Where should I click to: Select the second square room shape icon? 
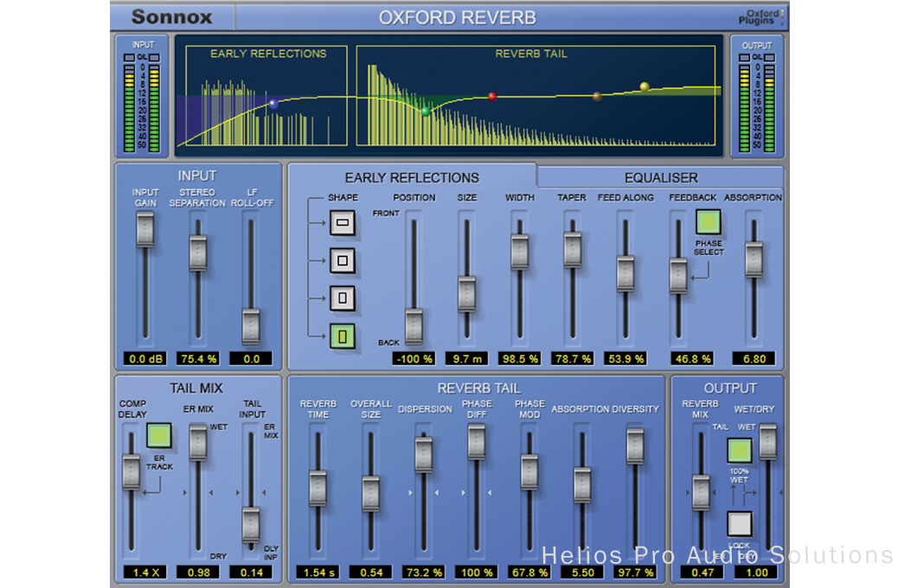click(x=342, y=260)
